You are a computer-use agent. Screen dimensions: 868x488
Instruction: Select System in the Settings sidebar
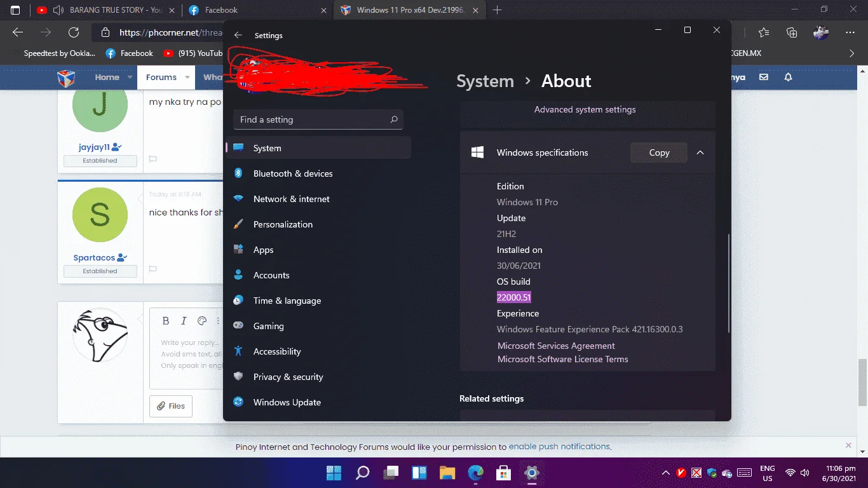pyautogui.click(x=319, y=148)
